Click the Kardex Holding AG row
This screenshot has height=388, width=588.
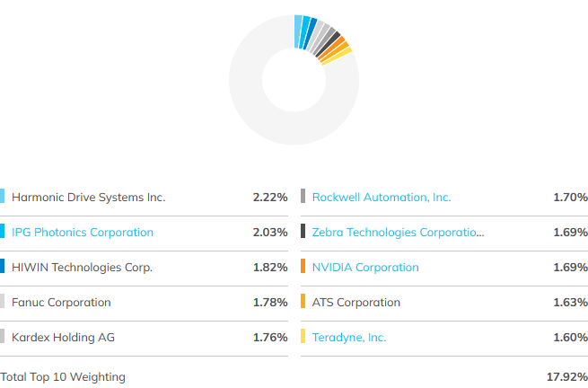[144, 338]
